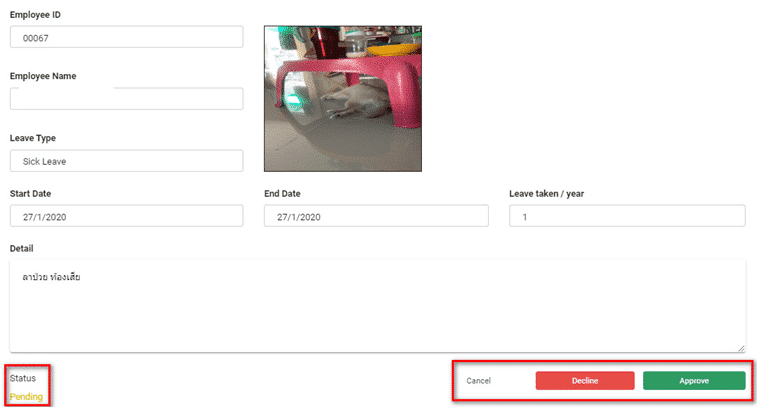Click the Status label
757x407 pixels.
click(22, 378)
